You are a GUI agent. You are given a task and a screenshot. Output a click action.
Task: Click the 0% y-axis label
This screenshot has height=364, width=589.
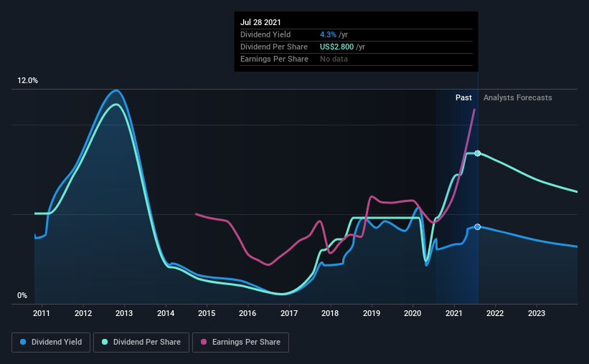pos(22,296)
